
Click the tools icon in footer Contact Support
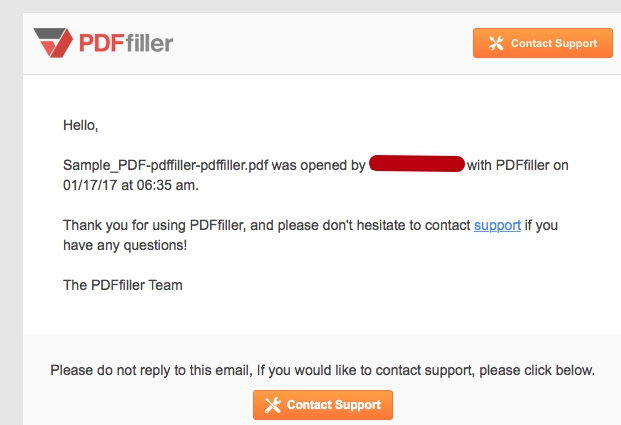(273, 405)
